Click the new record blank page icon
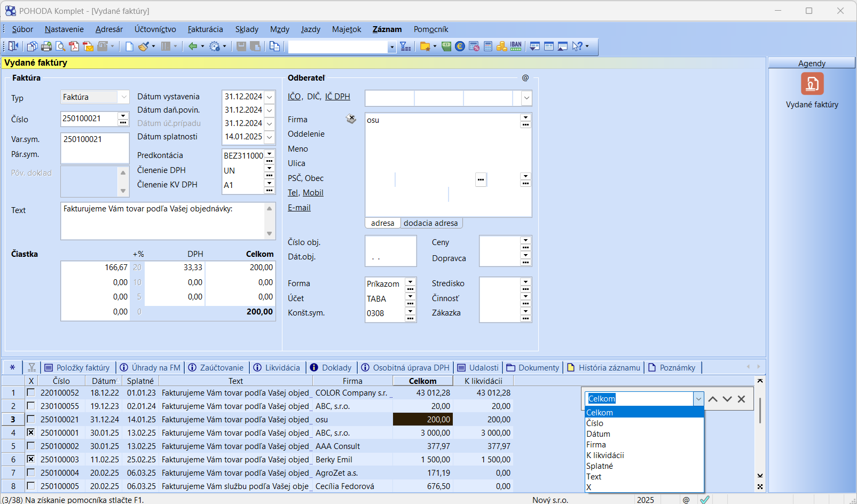 tap(129, 46)
